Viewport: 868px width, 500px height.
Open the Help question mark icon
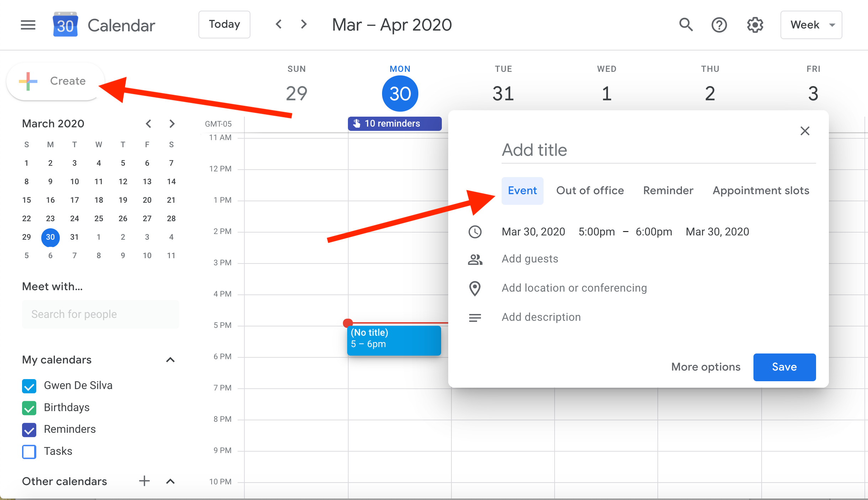click(719, 25)
